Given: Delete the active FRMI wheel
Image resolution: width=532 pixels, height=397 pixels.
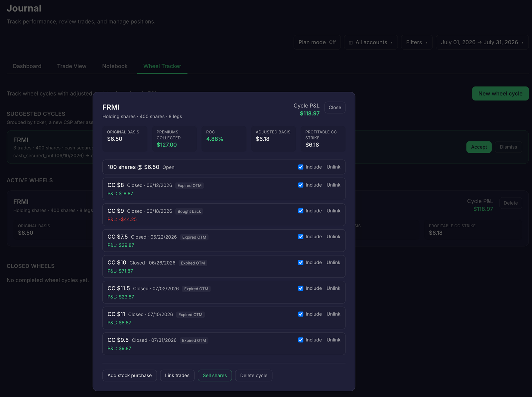Looking at the screenshot, I should point(511,203).
